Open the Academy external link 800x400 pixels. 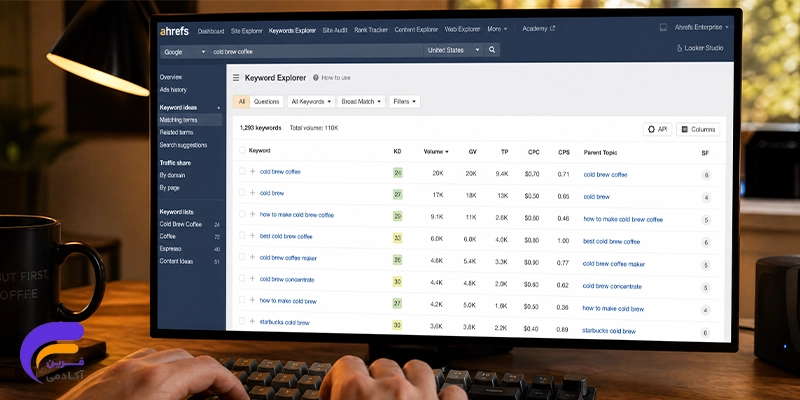pyautogui.click(x=539, y=29)
